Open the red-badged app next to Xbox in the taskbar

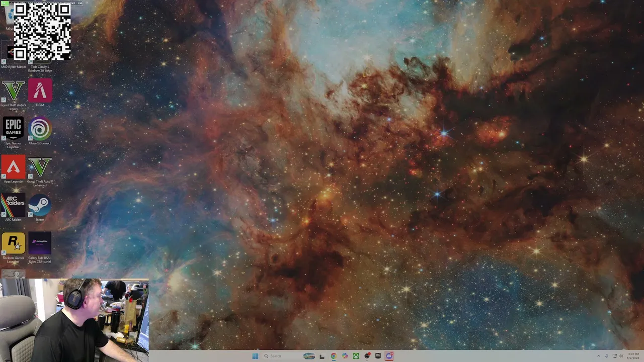pyautogui.click(x=367, y=356)
